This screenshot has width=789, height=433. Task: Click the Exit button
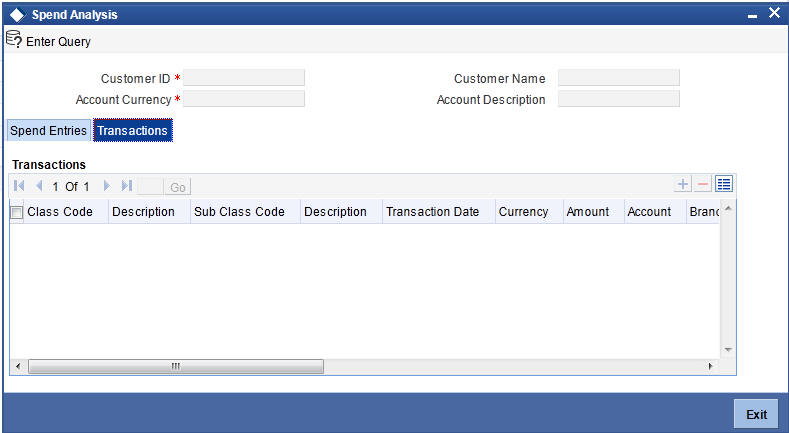(x=756, y=414)
